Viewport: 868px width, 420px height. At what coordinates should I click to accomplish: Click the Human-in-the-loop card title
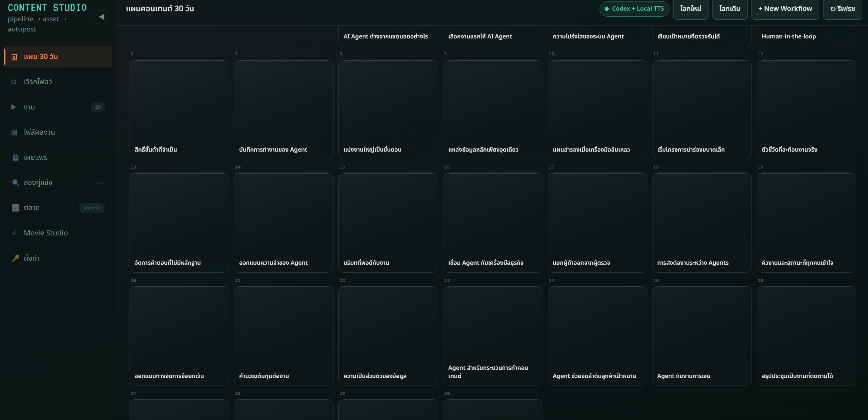788,36
